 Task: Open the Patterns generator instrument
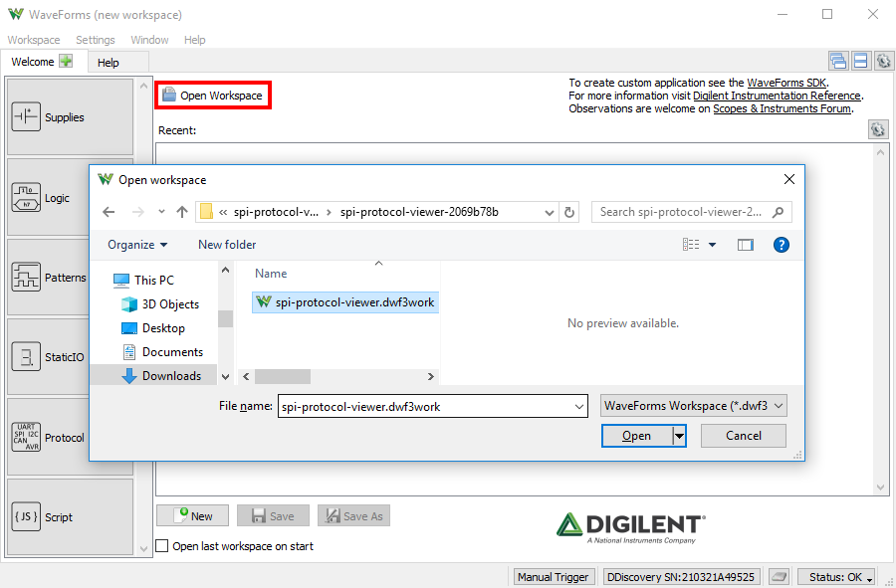[70, 278]
